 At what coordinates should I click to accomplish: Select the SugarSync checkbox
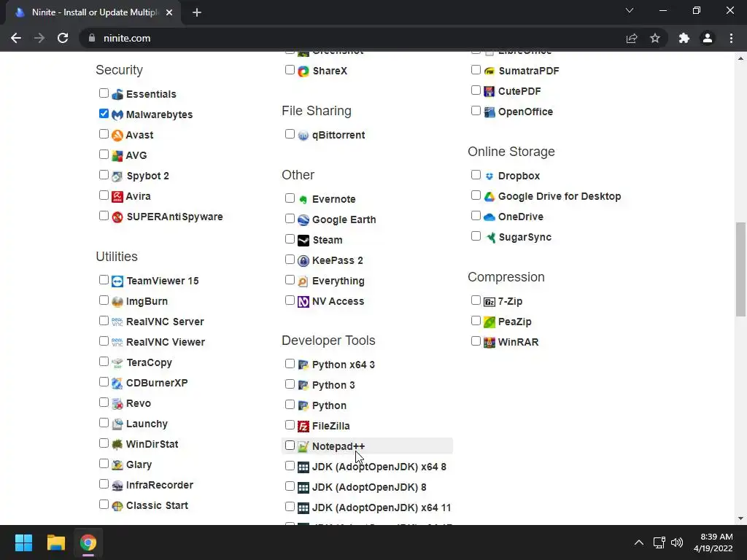pos(476,236)
